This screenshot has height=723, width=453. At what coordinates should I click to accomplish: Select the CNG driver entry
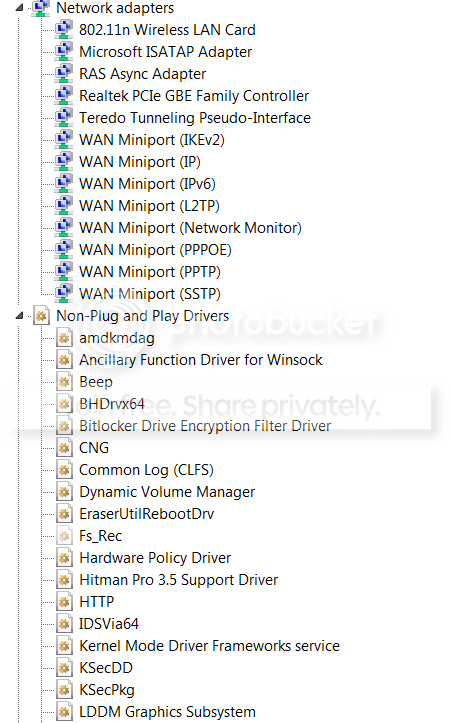click(94, 448)
